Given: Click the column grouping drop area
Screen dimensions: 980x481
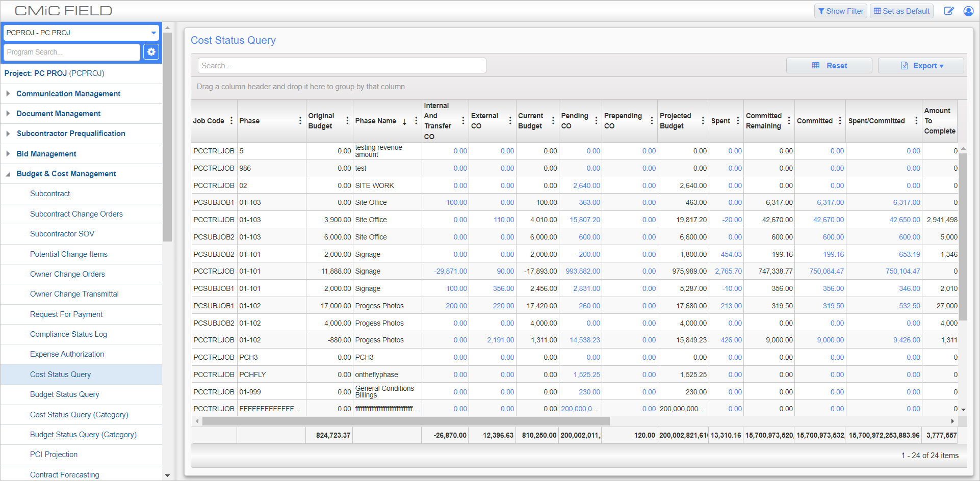Looking at the screenshot, I should (579, 87).
